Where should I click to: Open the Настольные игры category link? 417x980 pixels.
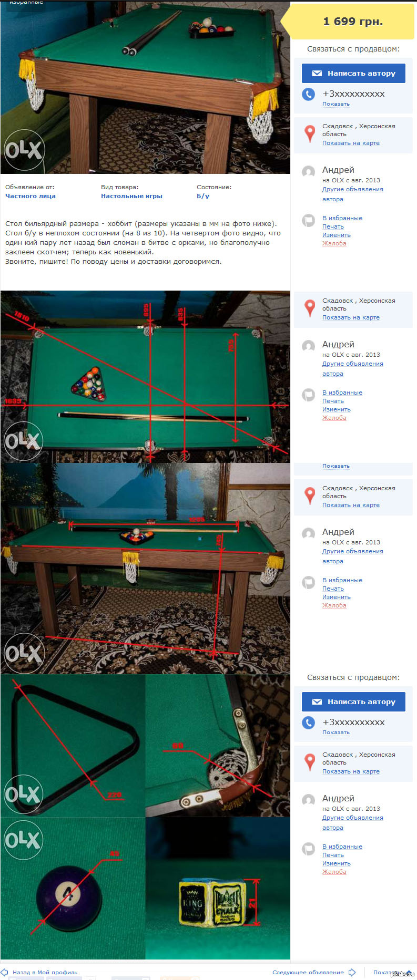[x=131, y=196]
